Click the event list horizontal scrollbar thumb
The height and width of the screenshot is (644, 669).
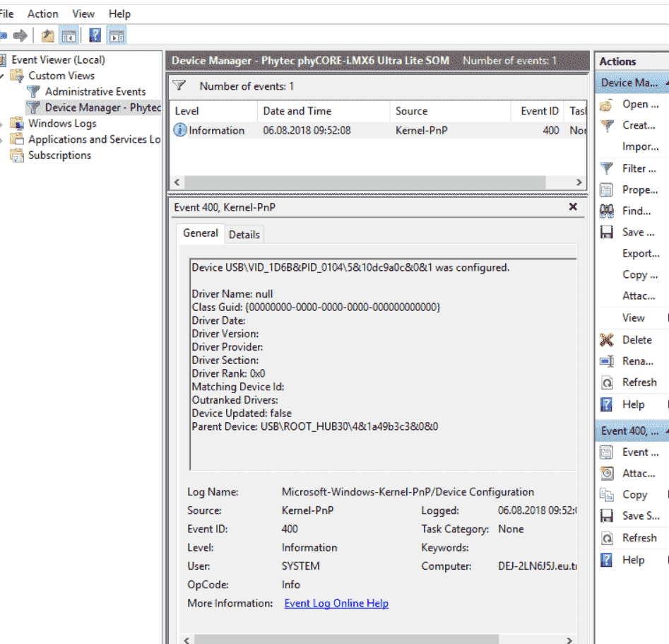point(365,182)
